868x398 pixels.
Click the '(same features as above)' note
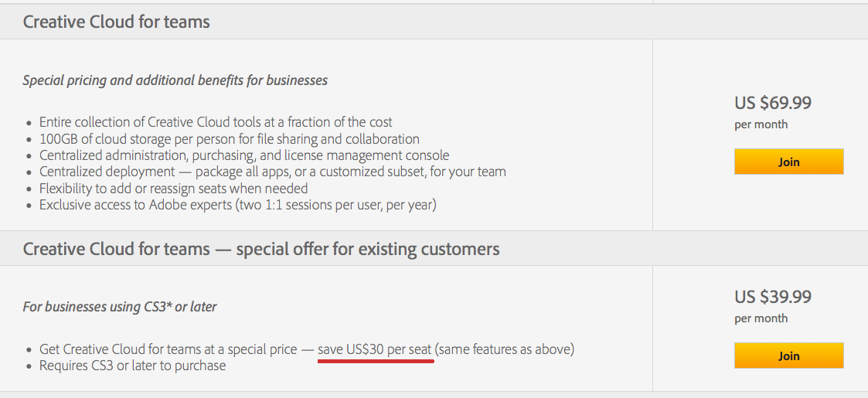[504, 350]
